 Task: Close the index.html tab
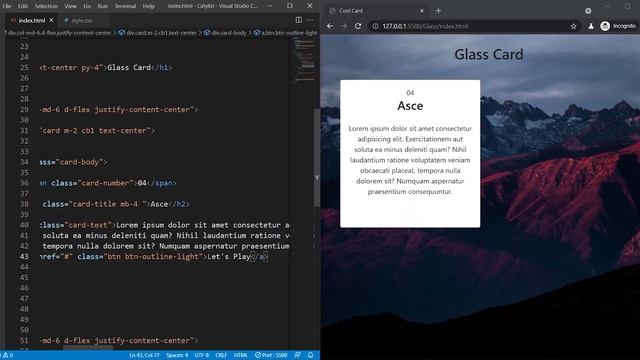click(51, 20)
